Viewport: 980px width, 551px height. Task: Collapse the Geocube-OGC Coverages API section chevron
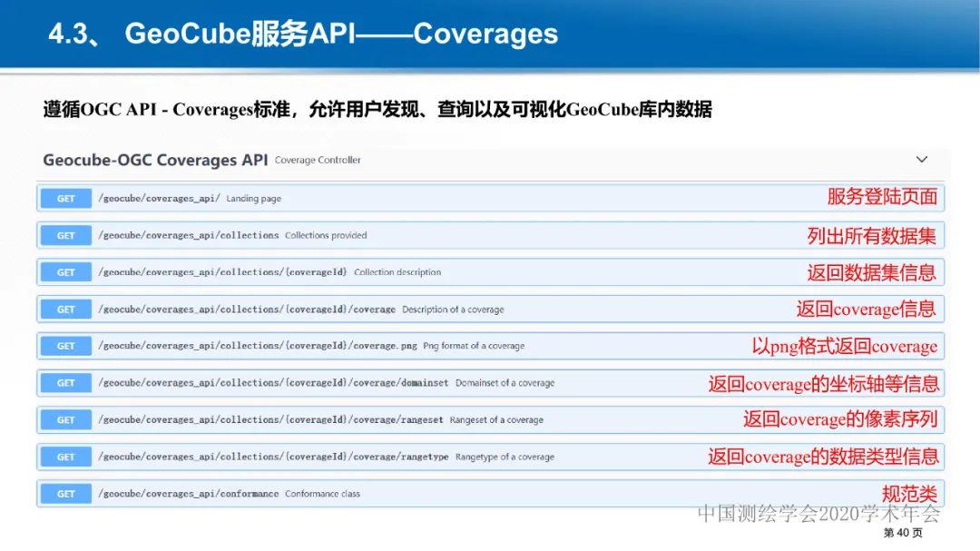(922, 160)
